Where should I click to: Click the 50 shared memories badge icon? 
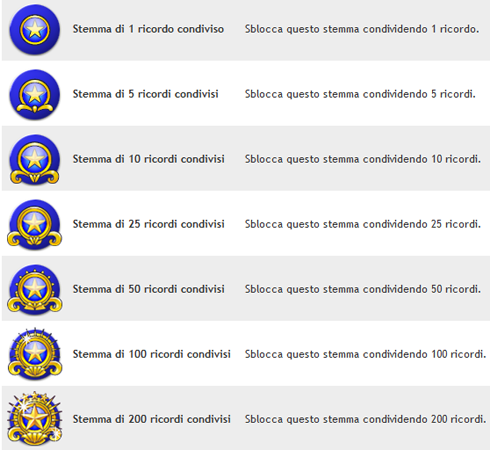35,290
